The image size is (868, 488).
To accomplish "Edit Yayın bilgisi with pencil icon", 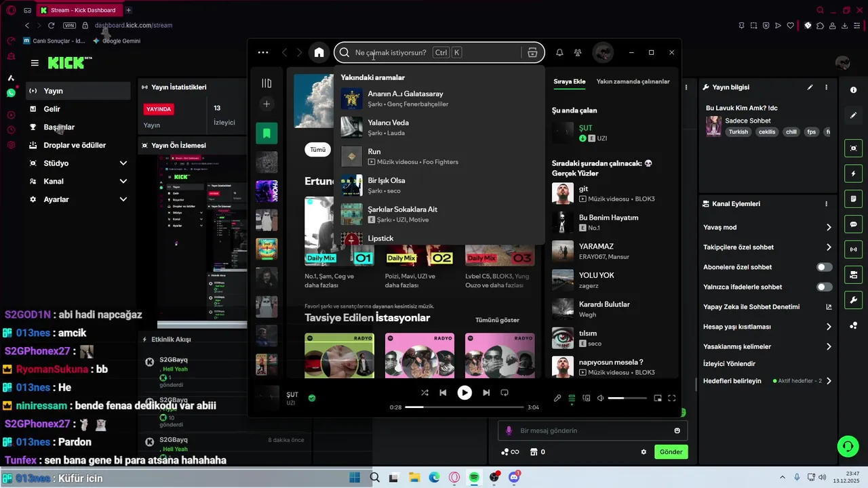I will point(810,87).
